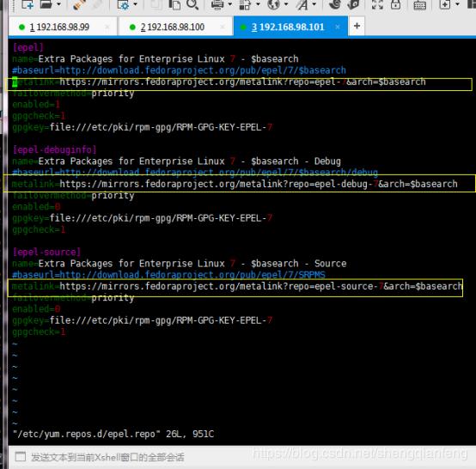The width and height of the screenshot is (476, 469).
Task: Toggle Full Screen mode icon
Action: 377,4
